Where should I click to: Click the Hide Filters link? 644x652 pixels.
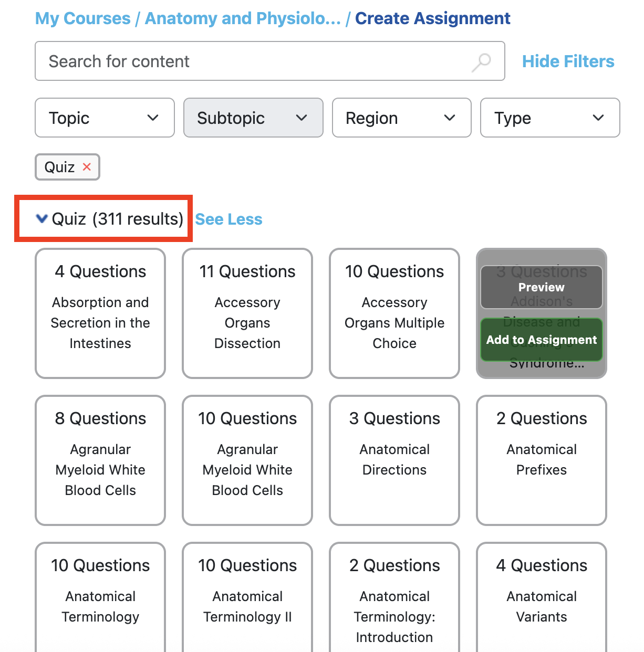click(568, 61)
